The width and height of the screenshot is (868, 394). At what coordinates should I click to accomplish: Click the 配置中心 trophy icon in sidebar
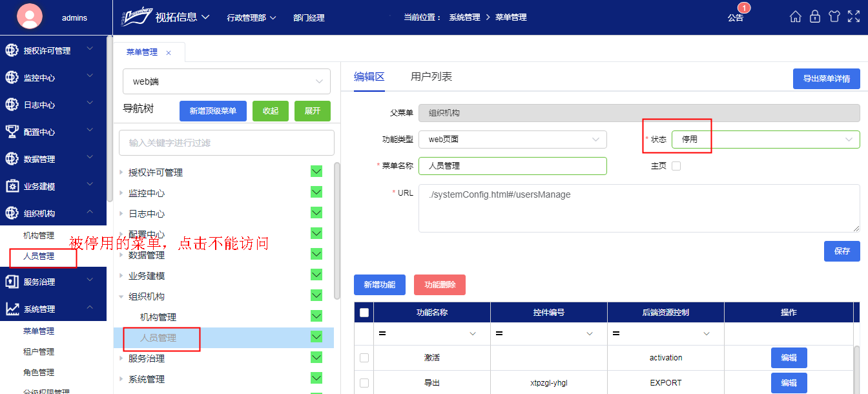click(x=12, y=132)
